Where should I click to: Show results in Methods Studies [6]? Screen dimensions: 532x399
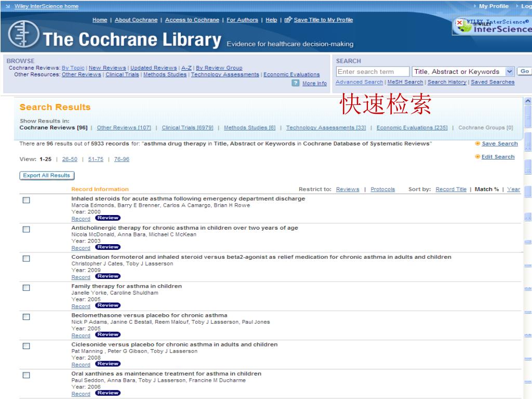pos(250,128)
